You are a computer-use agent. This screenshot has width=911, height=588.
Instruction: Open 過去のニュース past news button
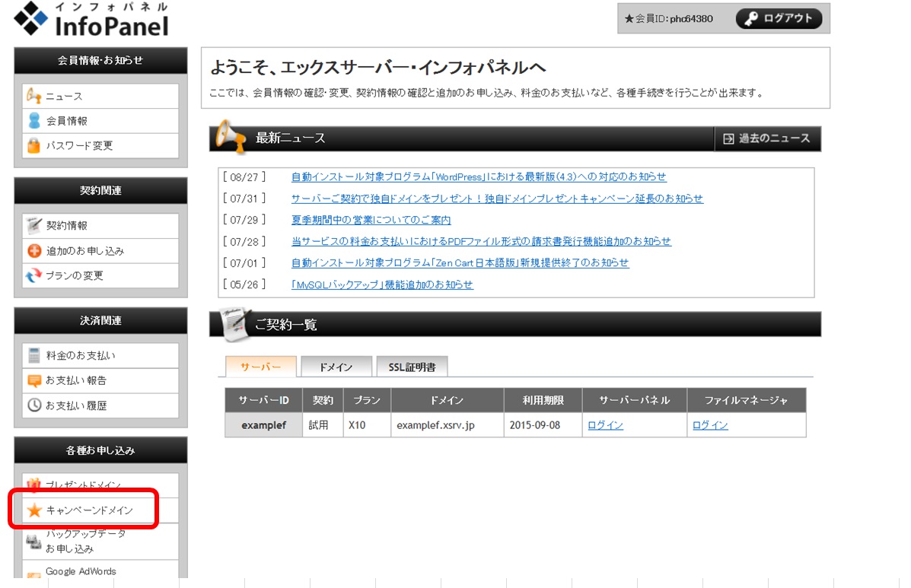point(767,138)
